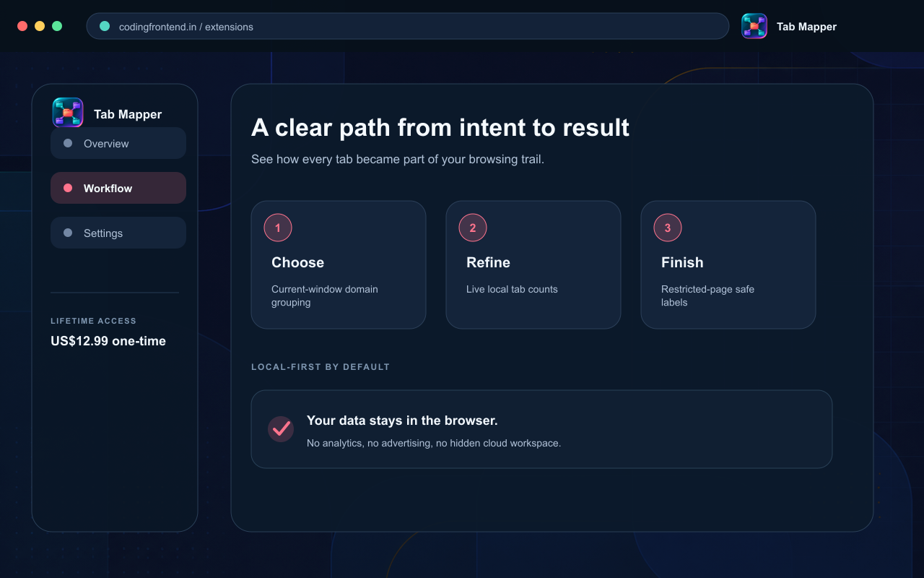Click 'Tab Mapper' label in browser bar
The width and height of the screenshot is (924, 578).
click(806, 27)
